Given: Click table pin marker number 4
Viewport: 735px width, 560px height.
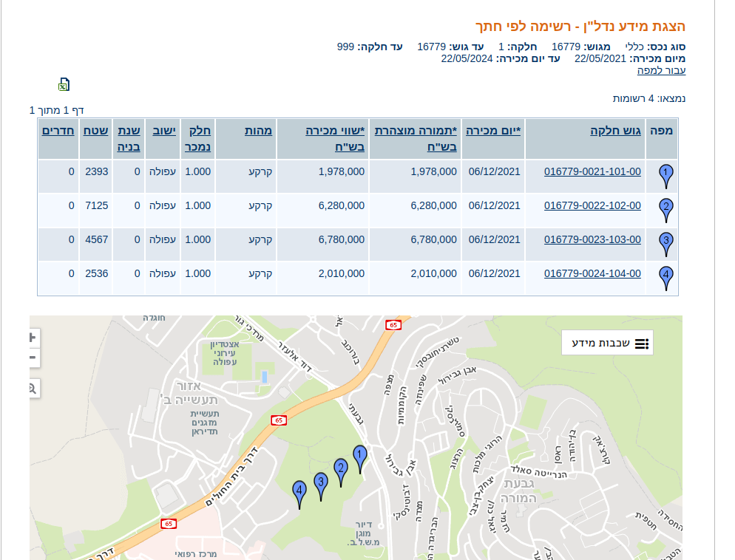Looking at the screenshot, I should pos(665,278).
